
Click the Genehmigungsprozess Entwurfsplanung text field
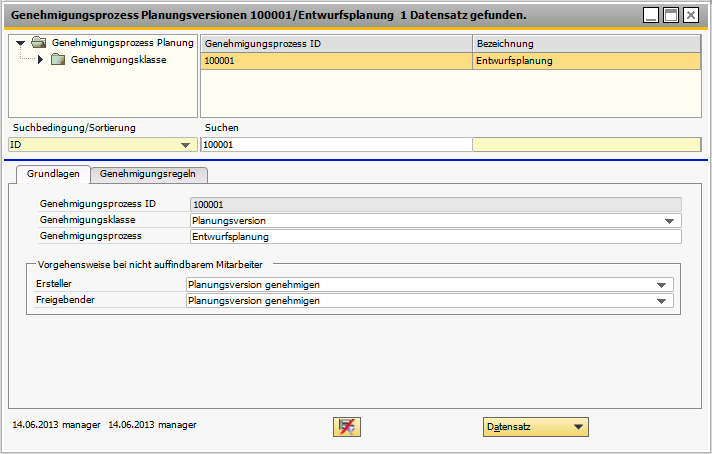[434, 237]
